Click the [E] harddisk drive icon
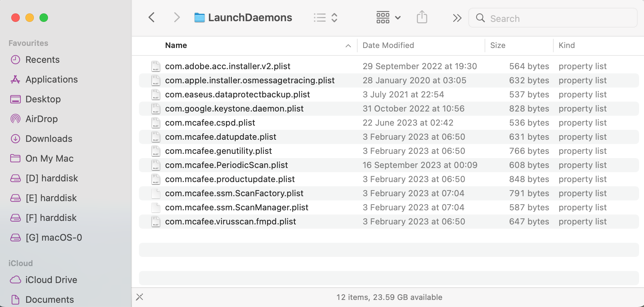 click(16, 198)
